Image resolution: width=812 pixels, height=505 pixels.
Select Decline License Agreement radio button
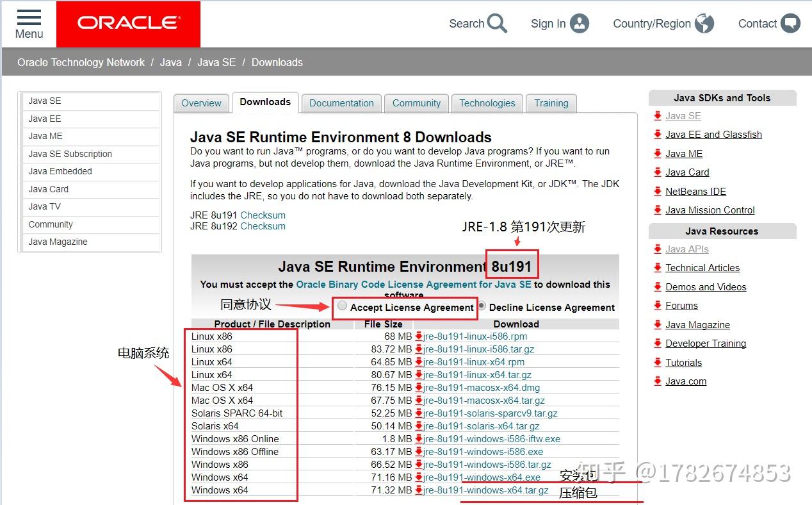(482, 306)
